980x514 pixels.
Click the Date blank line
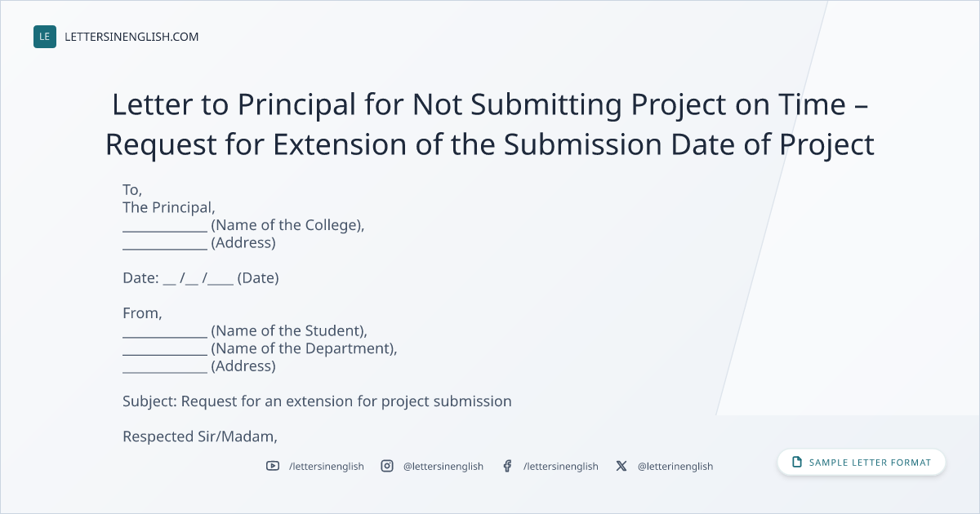click(198, 278)
